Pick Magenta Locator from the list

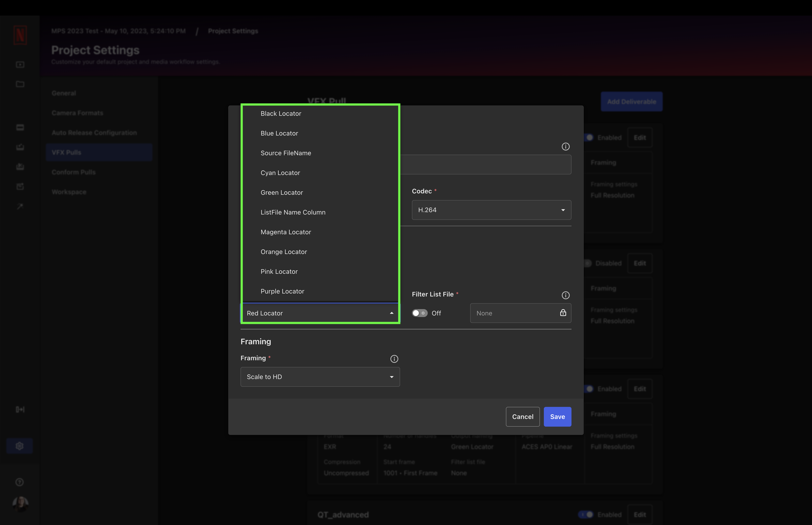click(320, 232)
